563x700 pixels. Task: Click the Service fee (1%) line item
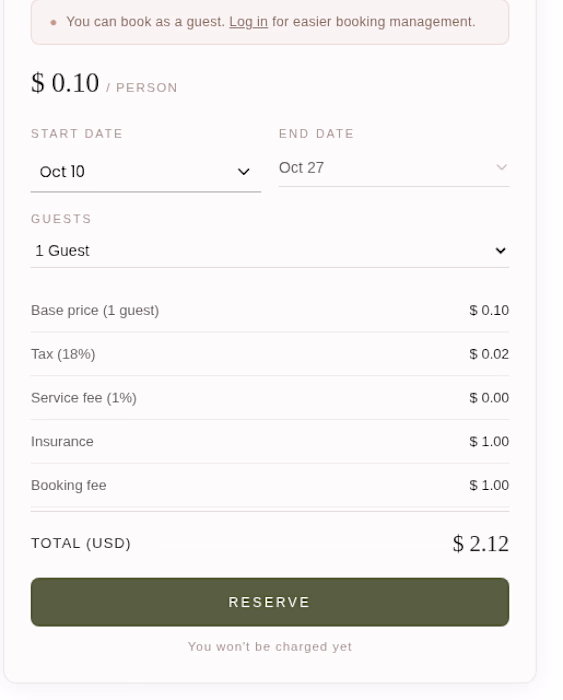pos(270,398)
